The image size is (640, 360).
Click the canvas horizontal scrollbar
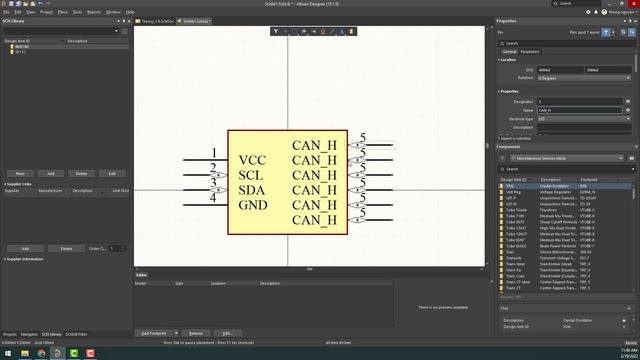pos(309,269)
